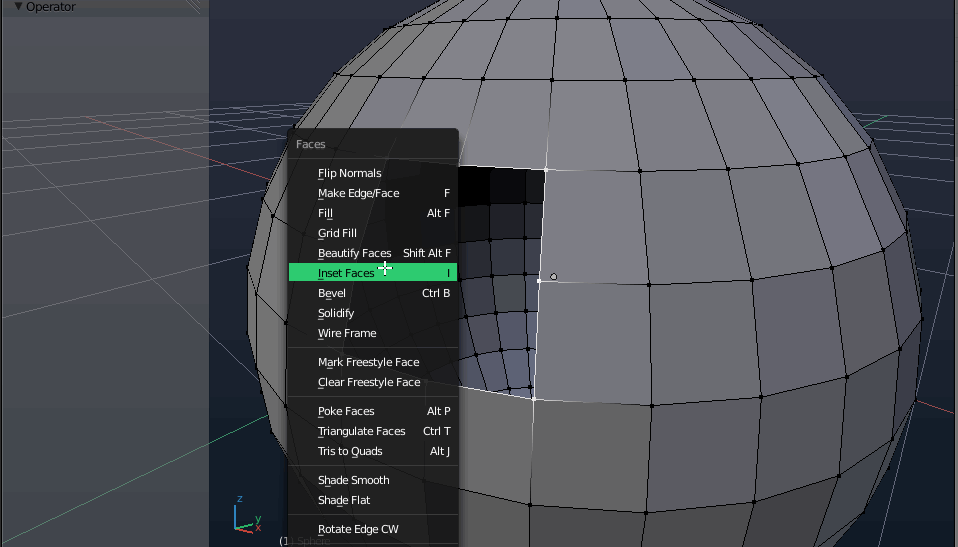Choose Beautify Faces menu entry
This screenshot has height=547, width=958.
(x=373, y=253)
